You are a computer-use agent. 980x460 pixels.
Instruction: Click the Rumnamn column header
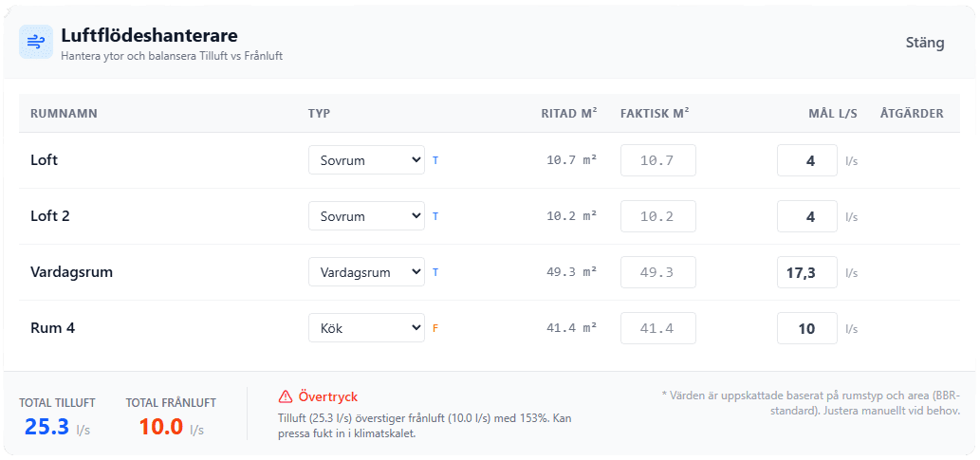64,114
